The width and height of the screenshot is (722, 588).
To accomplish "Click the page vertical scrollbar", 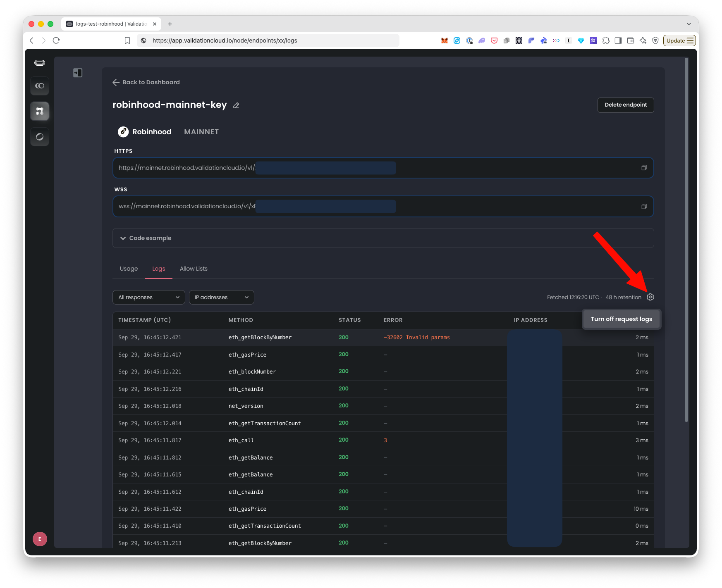I will point(686,240).
